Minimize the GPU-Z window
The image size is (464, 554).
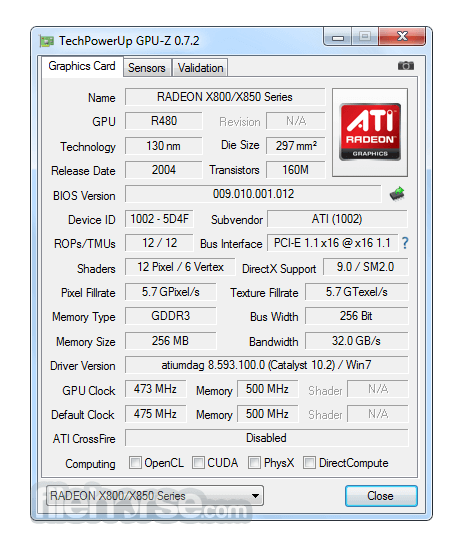pyautogui.click(x=338, y=37)
